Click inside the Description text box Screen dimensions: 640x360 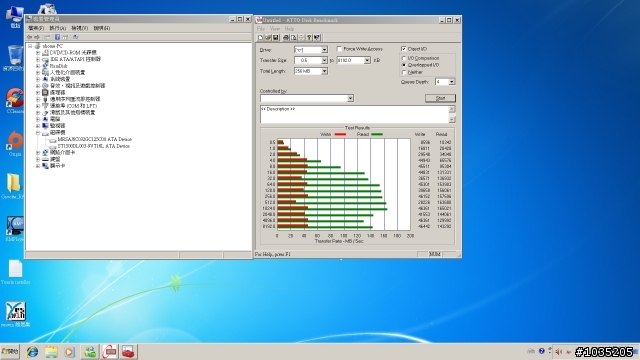tap(354, 114)
